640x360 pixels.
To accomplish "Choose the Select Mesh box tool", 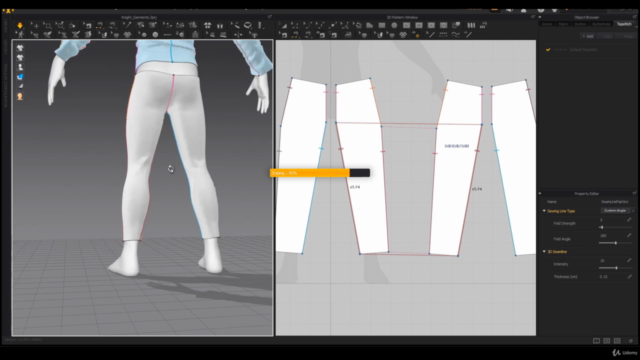I will [47, 25].
